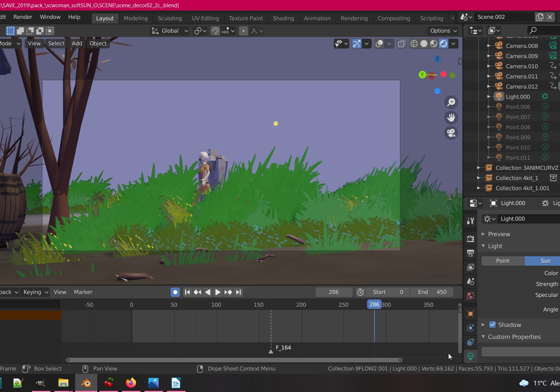560x392 pixels.
Task: Switch to the Shading workspace tab
Action: [x=283, y=18]
